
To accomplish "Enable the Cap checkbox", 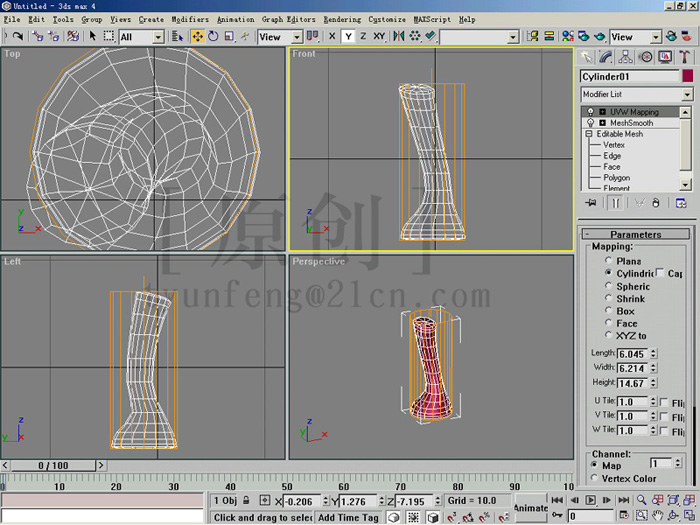I will pyautogui.click(x=661, y=273).
